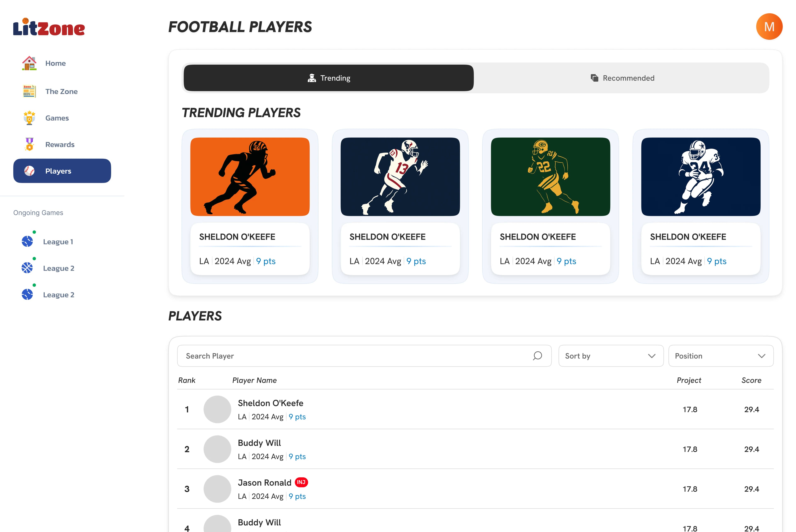
Task: Click the Players baseball icon
Action: point(29,171)
